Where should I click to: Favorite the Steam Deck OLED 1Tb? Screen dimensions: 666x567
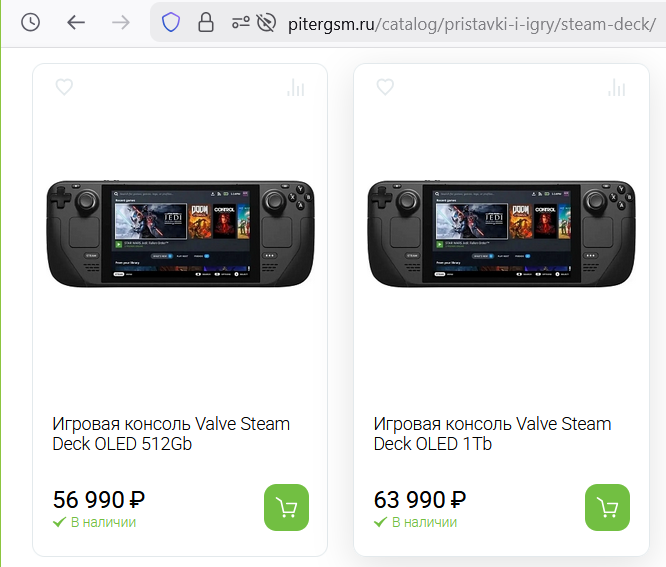click(x=385, y=87)
